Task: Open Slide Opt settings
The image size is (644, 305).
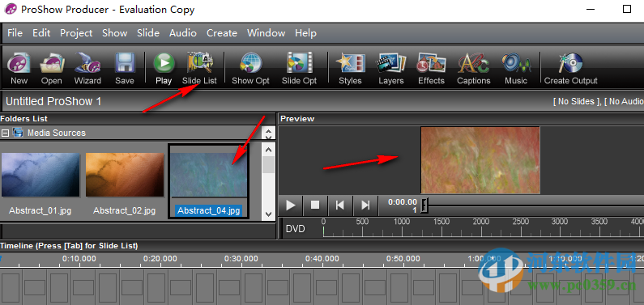Action: click(300, 69)
